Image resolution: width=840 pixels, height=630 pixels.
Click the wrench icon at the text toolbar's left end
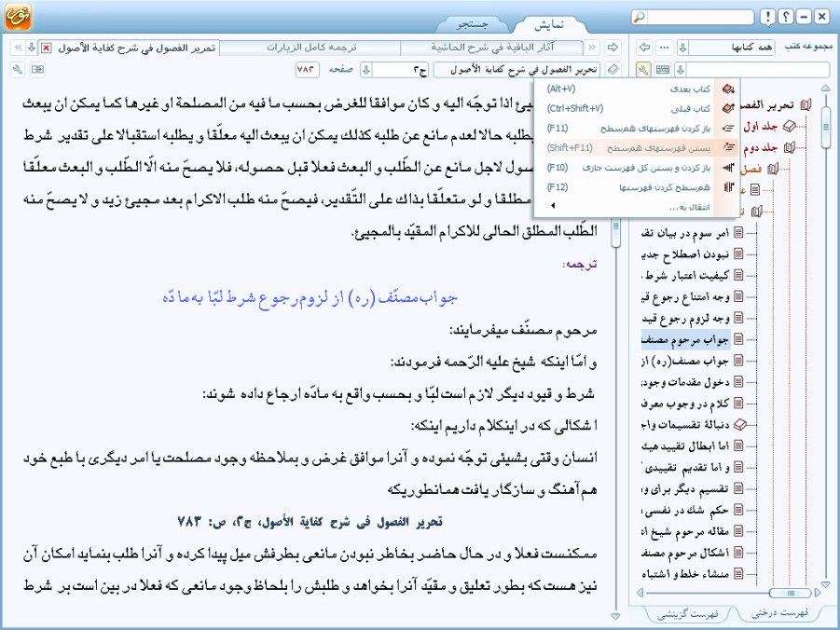pos(19,69)
